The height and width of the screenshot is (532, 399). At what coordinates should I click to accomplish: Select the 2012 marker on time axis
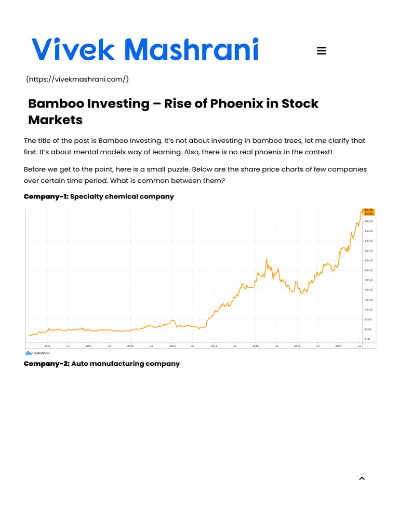(x=130, y=345)
